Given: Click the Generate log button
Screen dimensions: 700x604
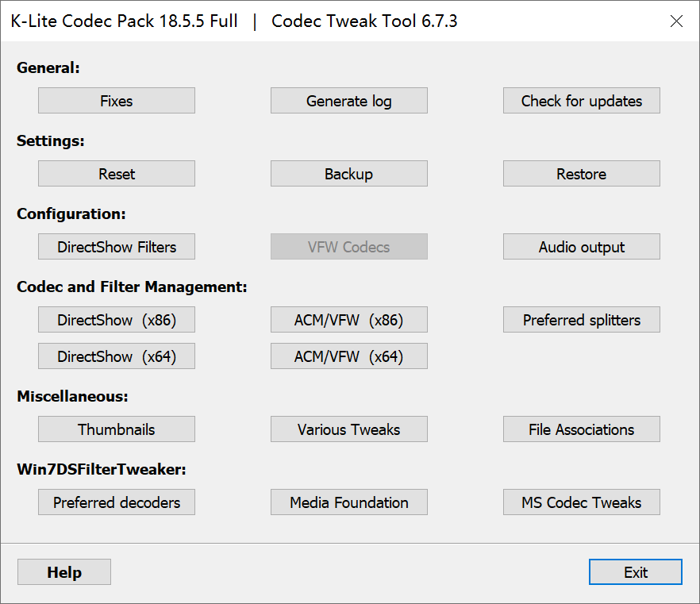Looking at the screenshot, I should (x=349, y=101).
